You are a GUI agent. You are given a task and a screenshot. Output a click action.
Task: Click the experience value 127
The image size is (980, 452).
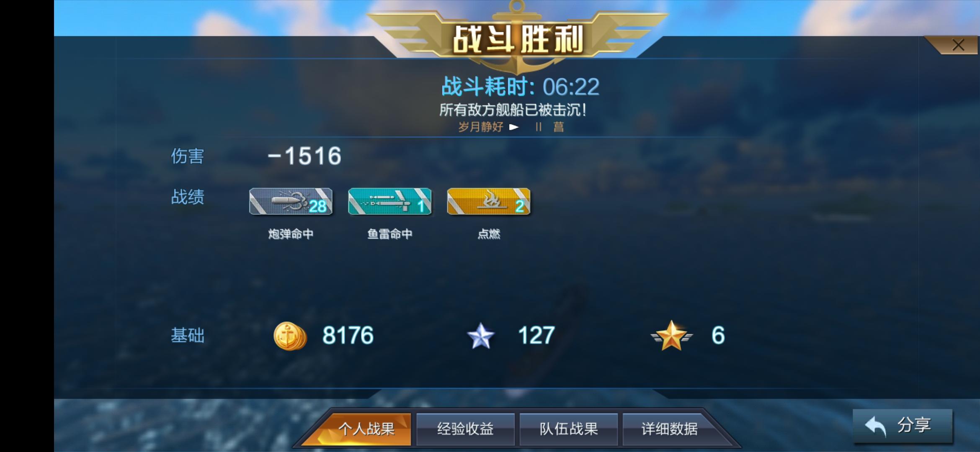(536, 336)
